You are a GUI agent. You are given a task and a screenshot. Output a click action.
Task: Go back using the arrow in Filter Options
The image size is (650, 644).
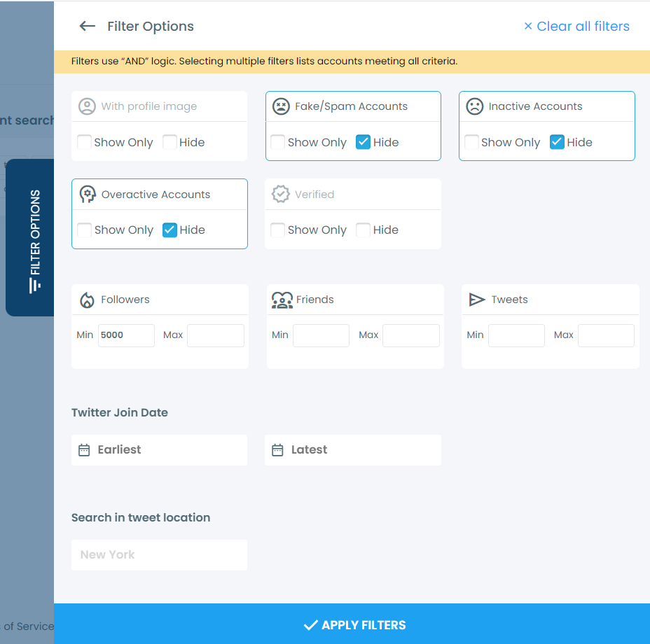point(87,26)
